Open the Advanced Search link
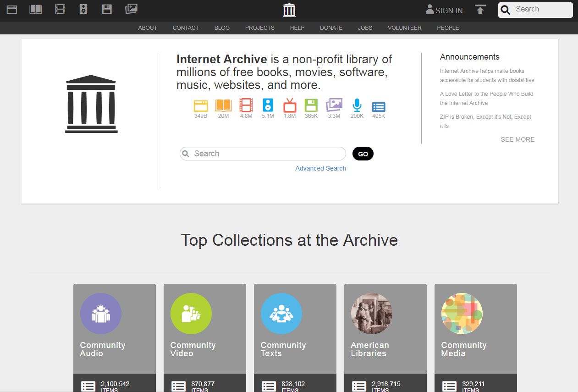Image resolution: width=578 pixels, height=392 pixels. coord(320,168)
